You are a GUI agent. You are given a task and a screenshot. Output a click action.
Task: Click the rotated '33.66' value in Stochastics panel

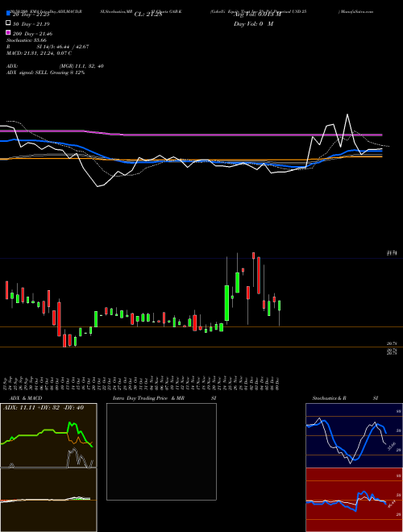pos(392,445)
